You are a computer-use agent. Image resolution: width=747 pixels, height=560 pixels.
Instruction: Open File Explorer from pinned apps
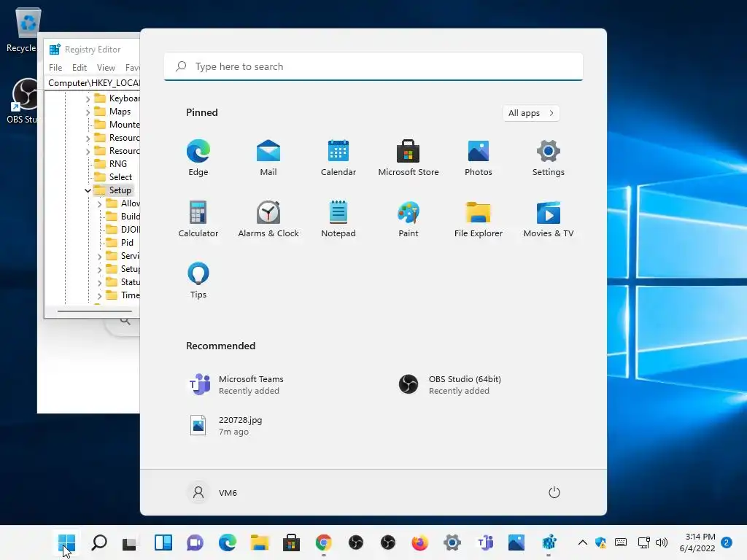(x=479, y=219)
